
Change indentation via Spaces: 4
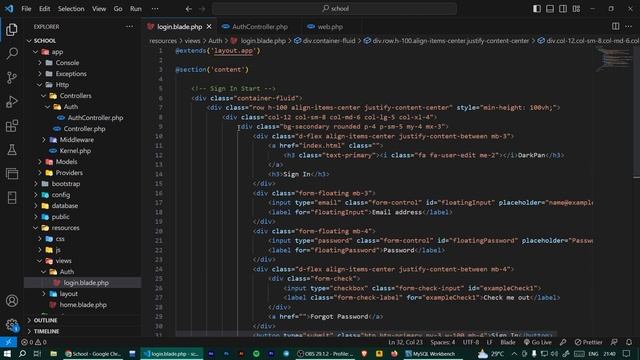pyautogui.click(x=442, y=342)
